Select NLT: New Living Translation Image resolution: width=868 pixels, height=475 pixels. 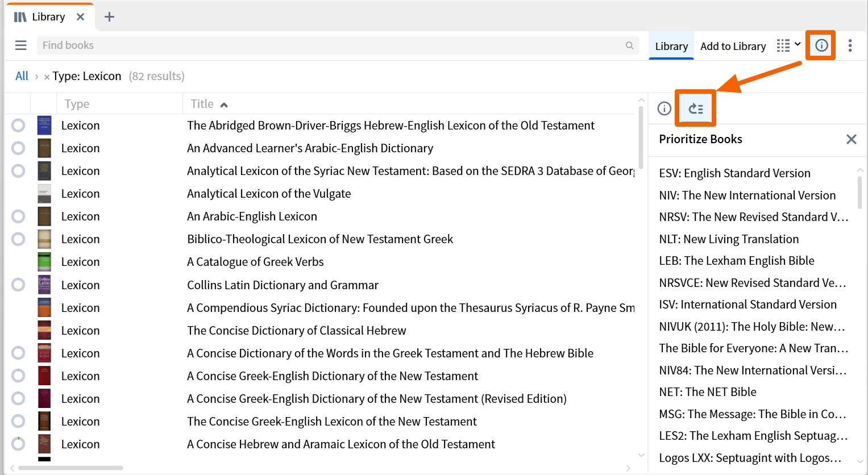point(729,239)
